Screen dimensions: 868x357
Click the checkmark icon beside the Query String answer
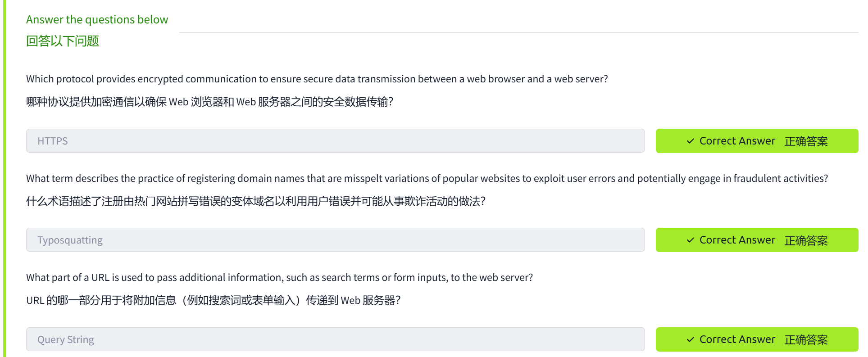[x=690, y=340]
